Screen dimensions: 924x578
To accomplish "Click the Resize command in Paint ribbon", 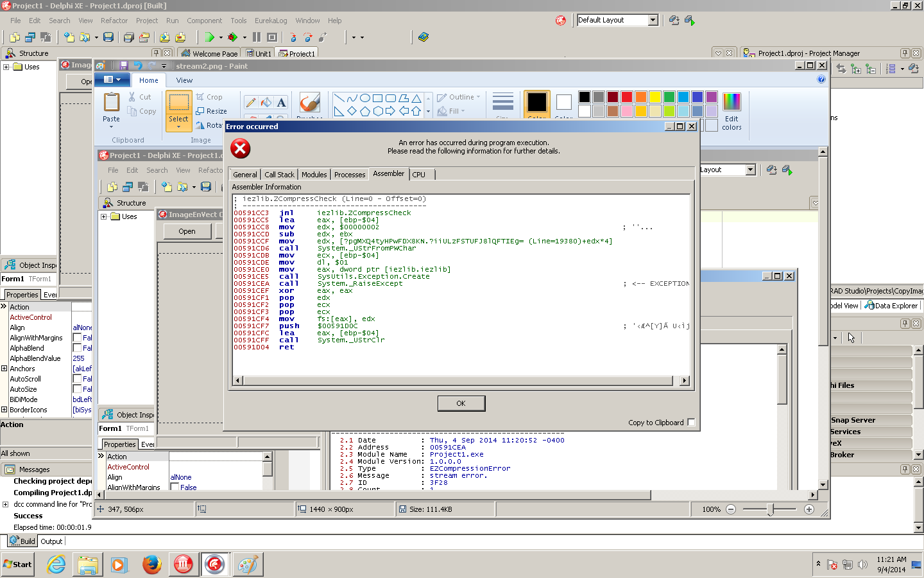I will (x=212, y=111).
